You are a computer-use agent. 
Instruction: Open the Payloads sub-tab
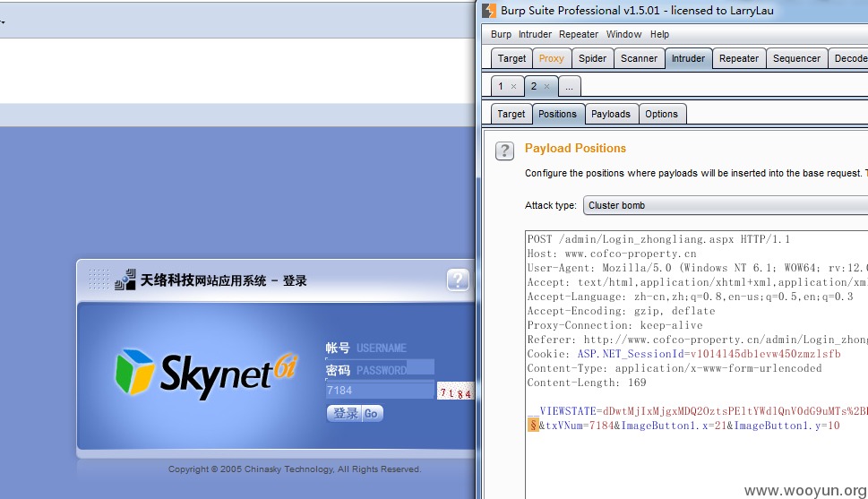[x=611, y=114]
